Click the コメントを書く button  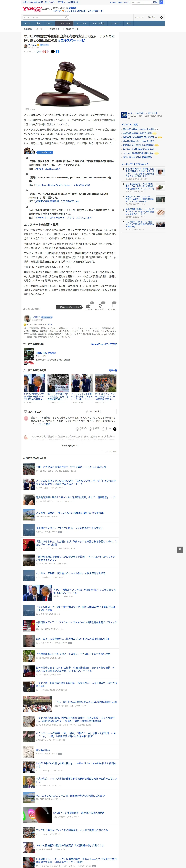93,411
